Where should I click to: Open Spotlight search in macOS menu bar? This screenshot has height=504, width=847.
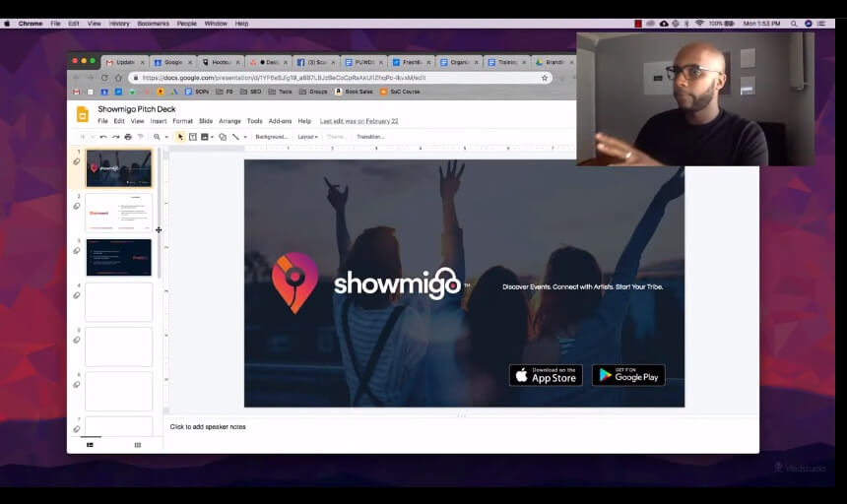coord(794,24)
